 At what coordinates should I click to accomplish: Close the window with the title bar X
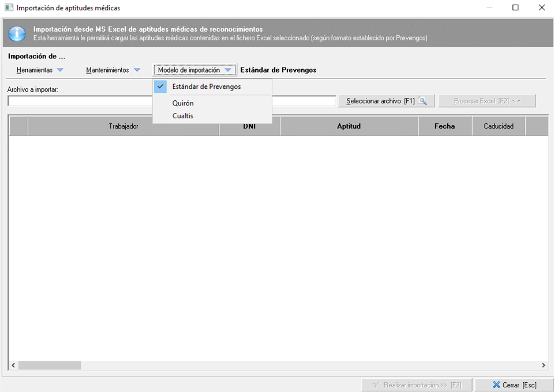tap(542, 7)
